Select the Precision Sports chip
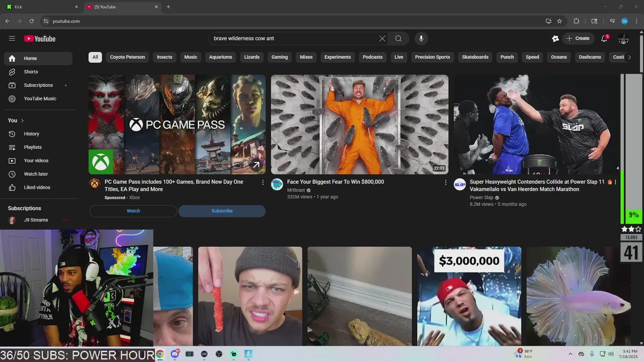This screenshot has width=644, height=362. (432, 57)
